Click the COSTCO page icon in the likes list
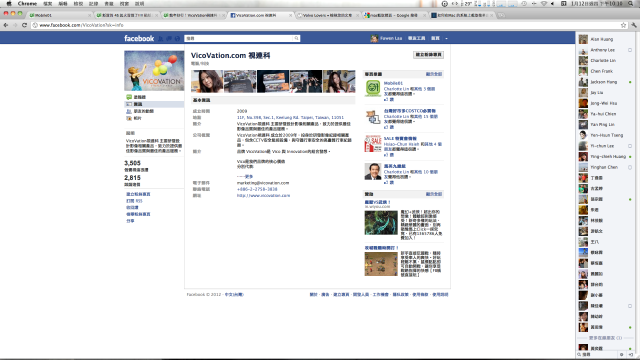 click(x=373, y=116)
